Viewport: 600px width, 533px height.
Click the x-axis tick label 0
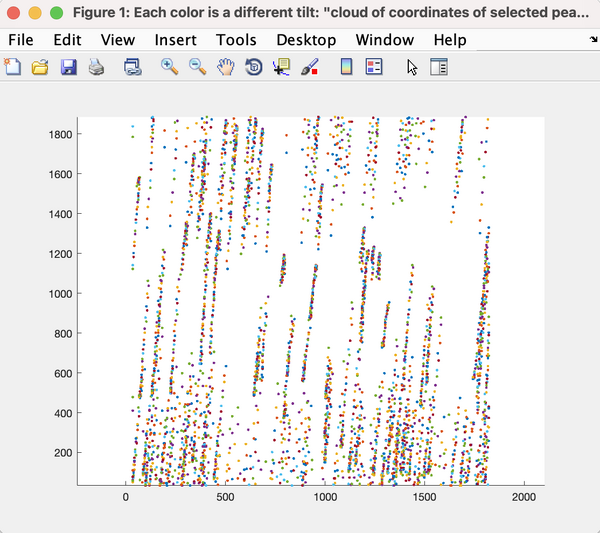(x=126, y=497)
